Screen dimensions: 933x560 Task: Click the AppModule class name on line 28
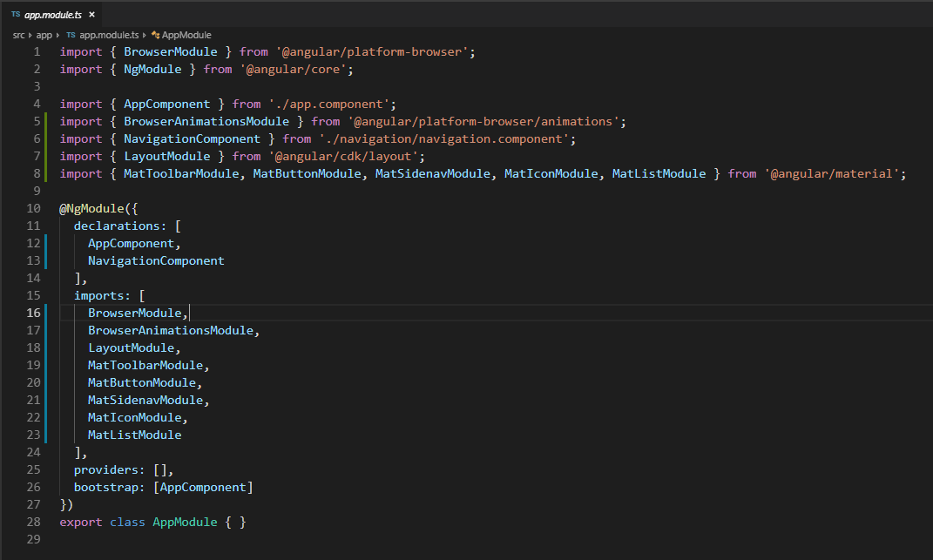tap(183, 522)
